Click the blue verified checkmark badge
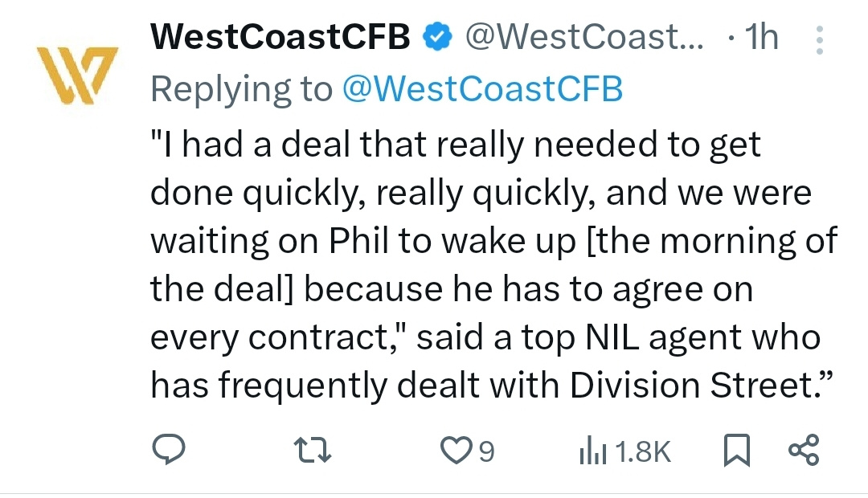The height and width of the screenshot is (498, 868). click(436, 35)
